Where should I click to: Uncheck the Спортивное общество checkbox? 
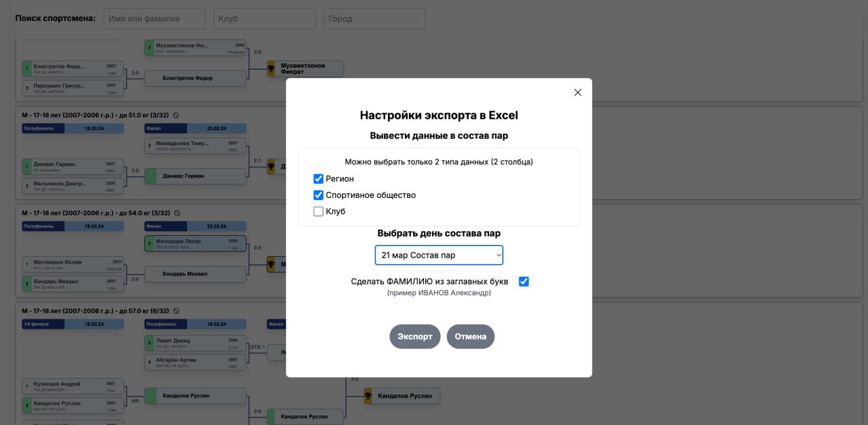click(x=318, y=195)
